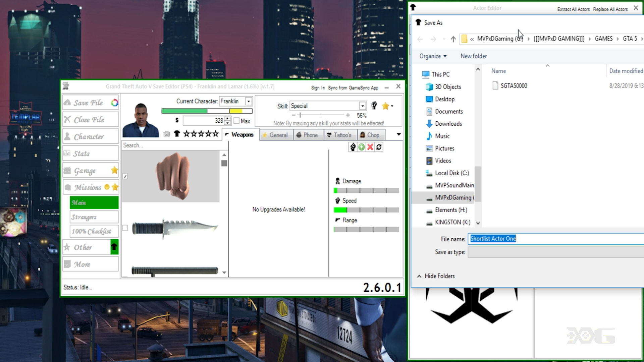644x362 pixels.
Task: Click New folder in Save As dialog
Action: pos(474,56)
